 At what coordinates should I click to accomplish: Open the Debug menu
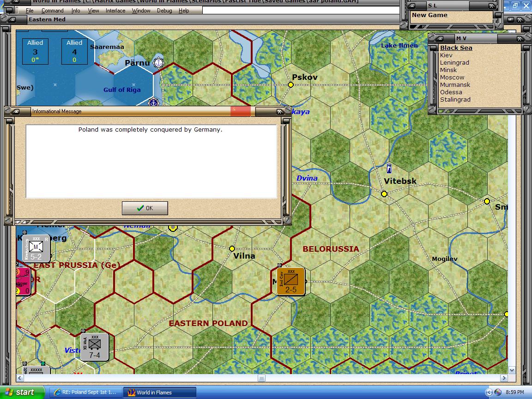coord(164,11)
